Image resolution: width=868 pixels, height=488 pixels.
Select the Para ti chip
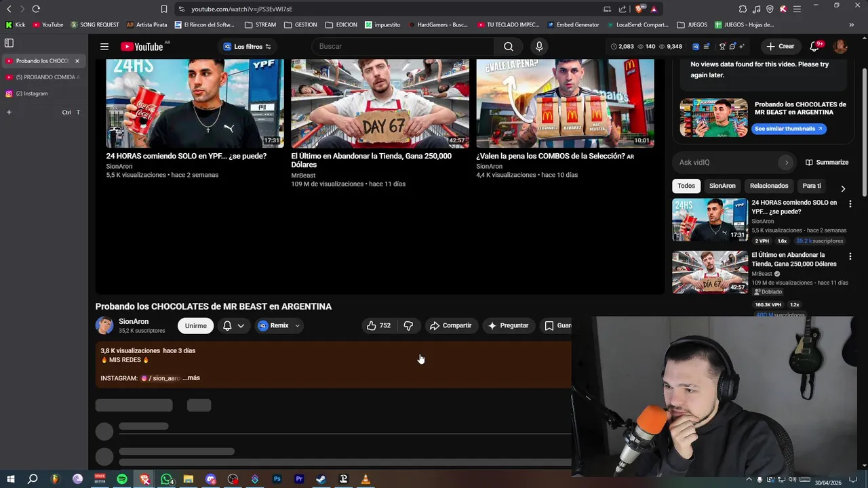pos(812,186)
